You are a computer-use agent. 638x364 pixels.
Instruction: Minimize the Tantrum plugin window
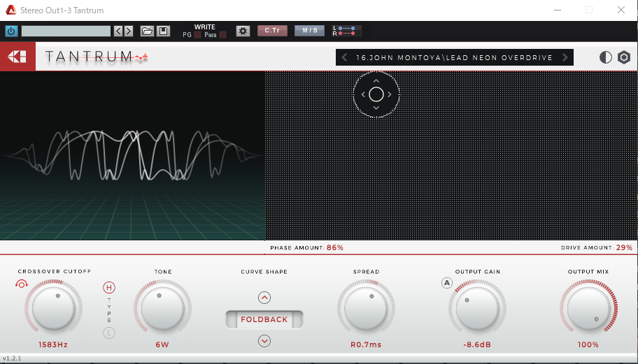(x=558, y=10)
